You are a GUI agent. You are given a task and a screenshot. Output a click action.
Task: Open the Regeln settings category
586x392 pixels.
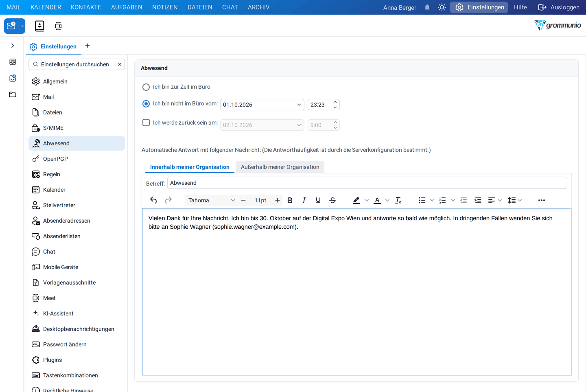(77, 174)
